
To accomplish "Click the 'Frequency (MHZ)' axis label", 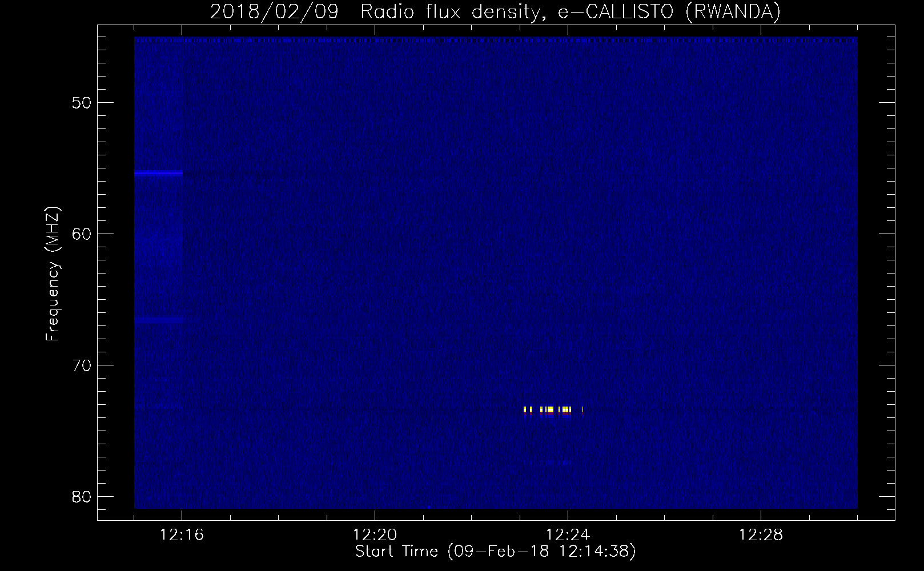I will pos(53,274).
